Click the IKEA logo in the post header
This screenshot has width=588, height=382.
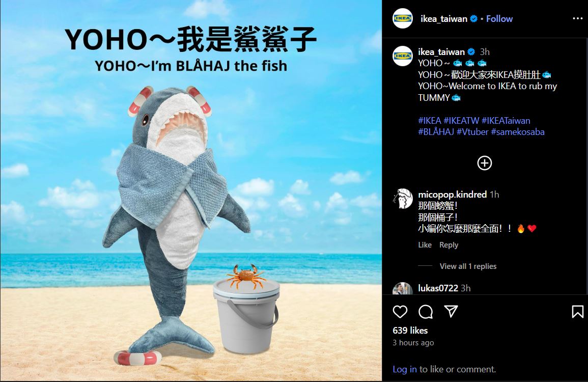402,18
